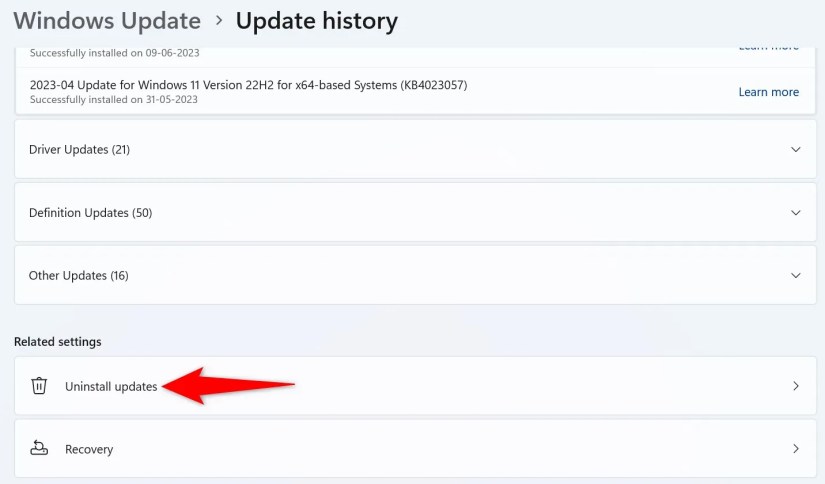The width and height of the screenshot is (825, 484).
Task: Click the Recovery drive icon
Action: point(39,448)
